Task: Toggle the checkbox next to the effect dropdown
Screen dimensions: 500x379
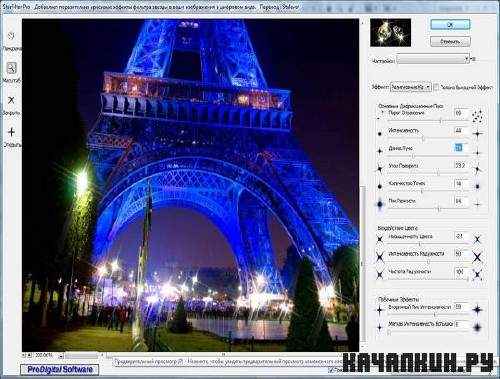Action: pos(436,87)
